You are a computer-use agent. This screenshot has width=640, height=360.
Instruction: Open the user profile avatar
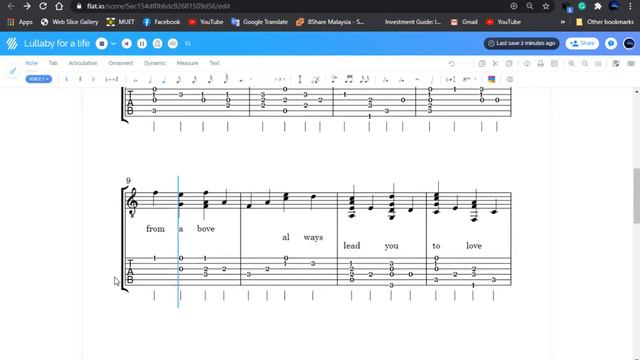629,43
